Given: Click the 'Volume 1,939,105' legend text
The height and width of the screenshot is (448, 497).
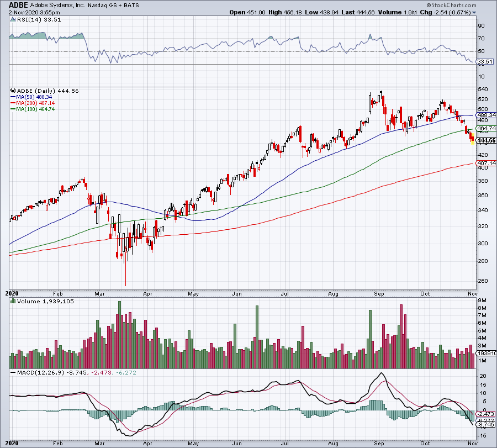Looking at the screenshot, I should pos(45,301).
